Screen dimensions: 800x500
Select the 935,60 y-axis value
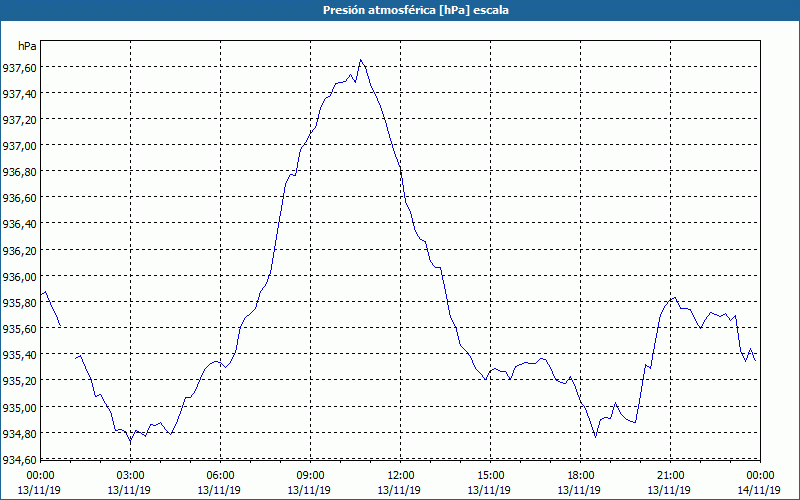[x=19, y=328]
